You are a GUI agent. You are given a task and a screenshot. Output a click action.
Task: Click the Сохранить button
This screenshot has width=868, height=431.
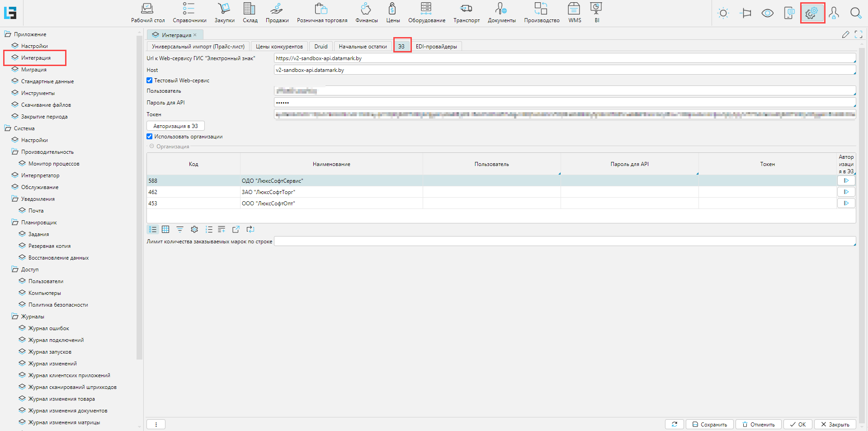click(x=709, y=424)
